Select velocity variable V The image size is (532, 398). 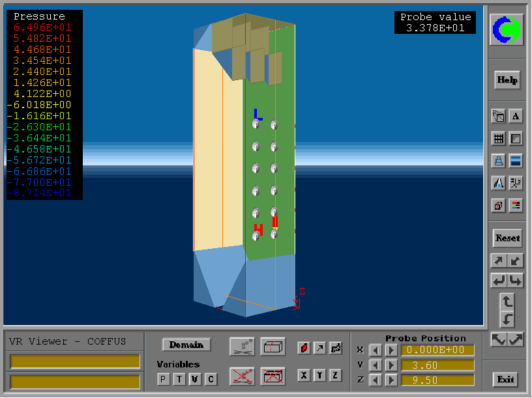tap(194, 379)
